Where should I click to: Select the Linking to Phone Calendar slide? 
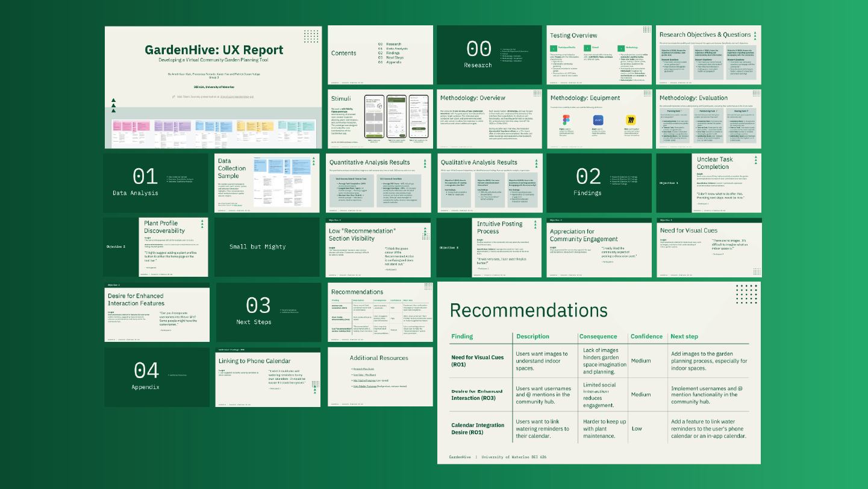pos(268,376)
